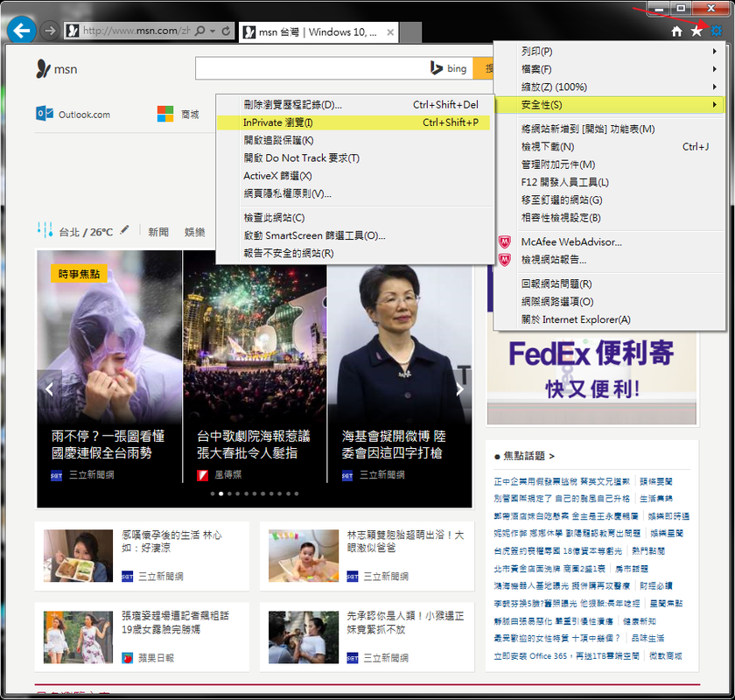This screenshot has width=735, height=700.
Task: Open a new blank tab button
Action: [411, 31]
